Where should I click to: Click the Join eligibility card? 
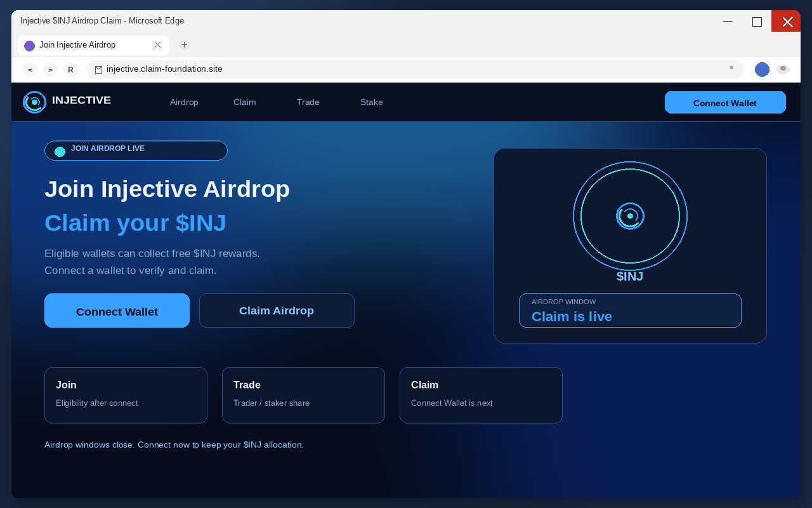coord(126,395)
